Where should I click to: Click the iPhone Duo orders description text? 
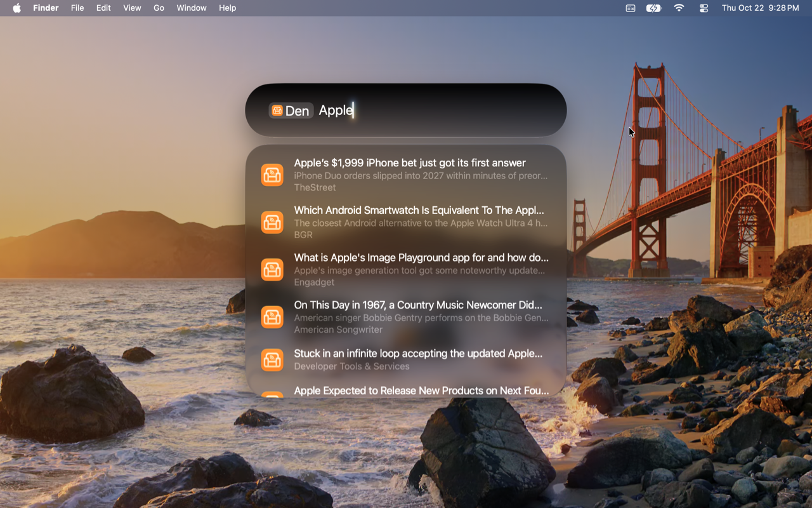(x=421, y=176)
